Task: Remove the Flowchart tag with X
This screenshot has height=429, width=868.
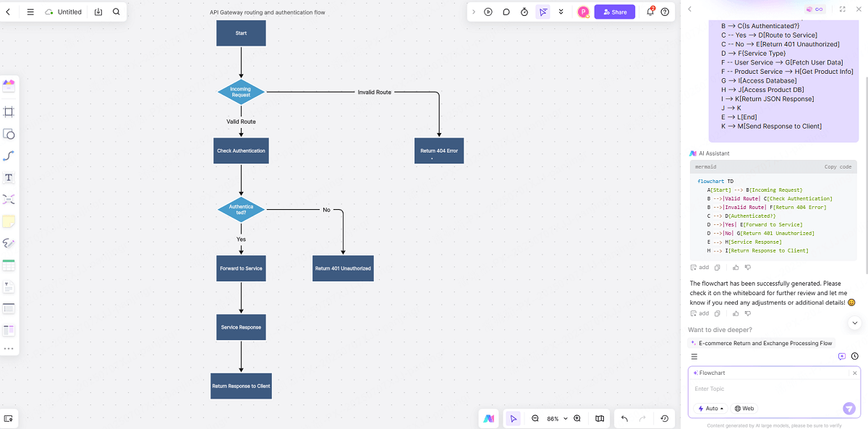Action: (x=854, y=373)
